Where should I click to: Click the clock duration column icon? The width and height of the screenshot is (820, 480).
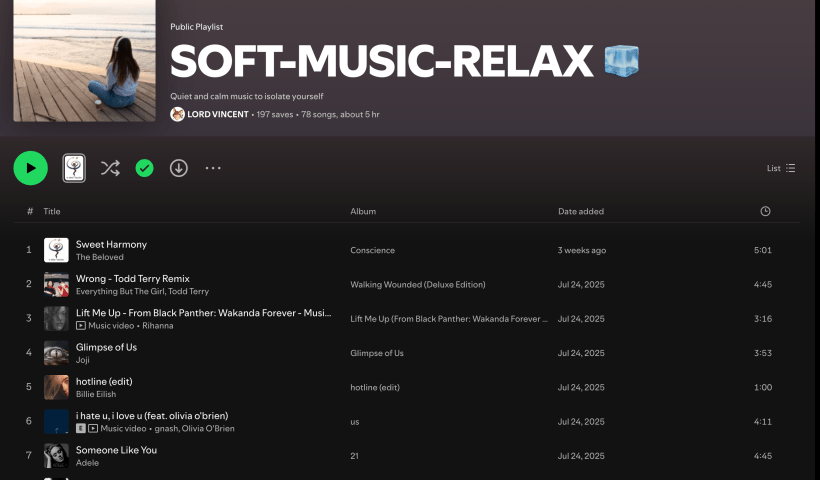pos(765,211)
